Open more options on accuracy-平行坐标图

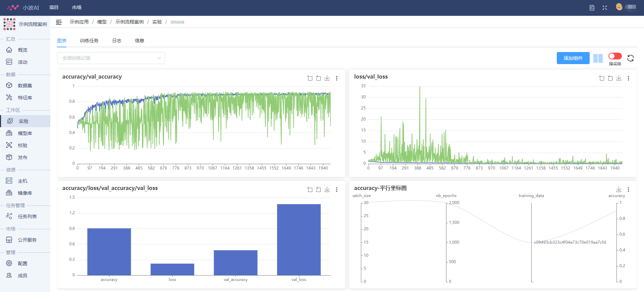pos(628,190)
